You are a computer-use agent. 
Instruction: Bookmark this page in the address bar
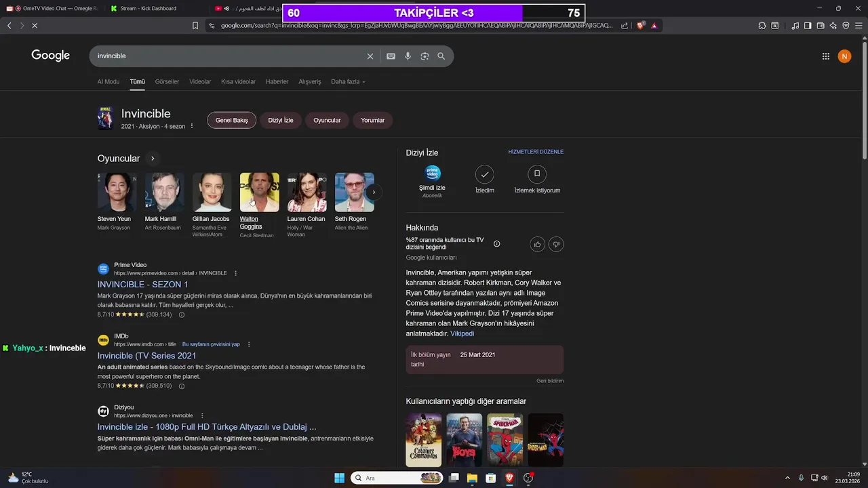coord(195,25)
